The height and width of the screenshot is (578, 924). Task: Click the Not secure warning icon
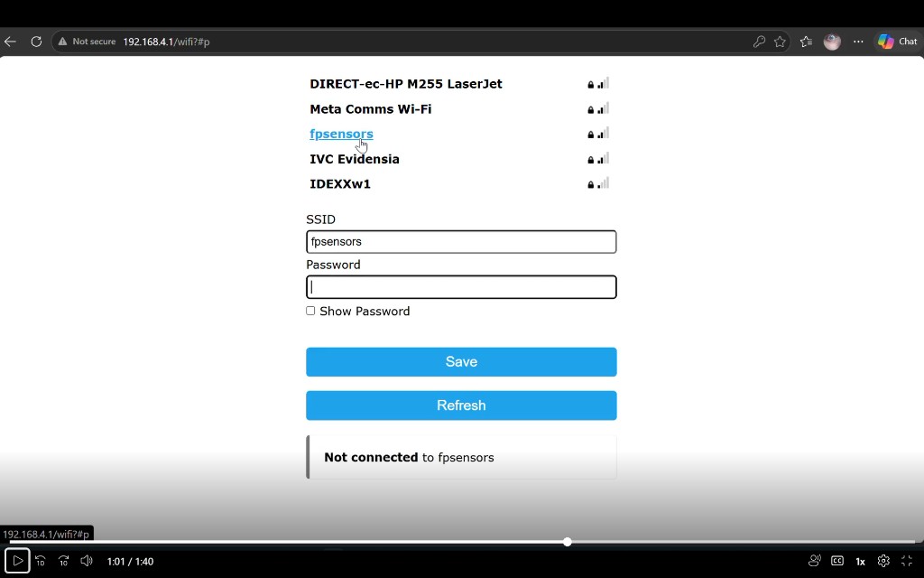62,42
